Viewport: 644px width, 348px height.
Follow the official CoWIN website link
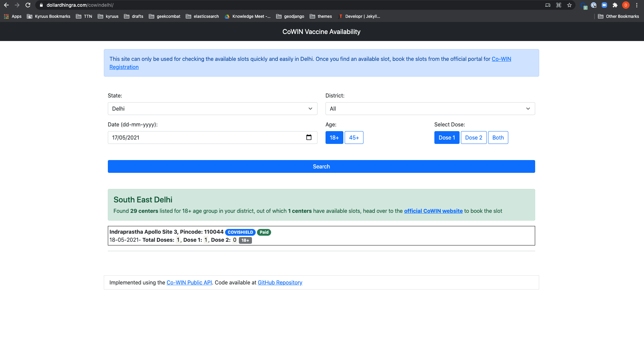click(433, 211)
